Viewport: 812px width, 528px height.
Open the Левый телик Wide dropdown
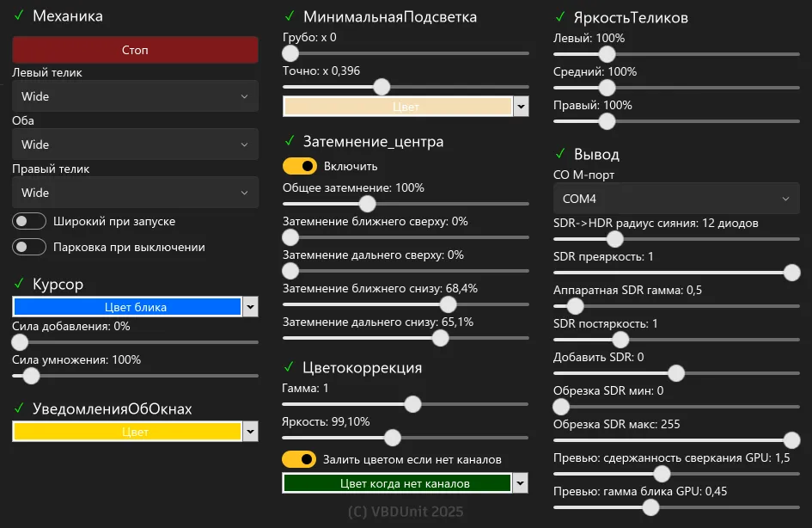tap(135, 96)
